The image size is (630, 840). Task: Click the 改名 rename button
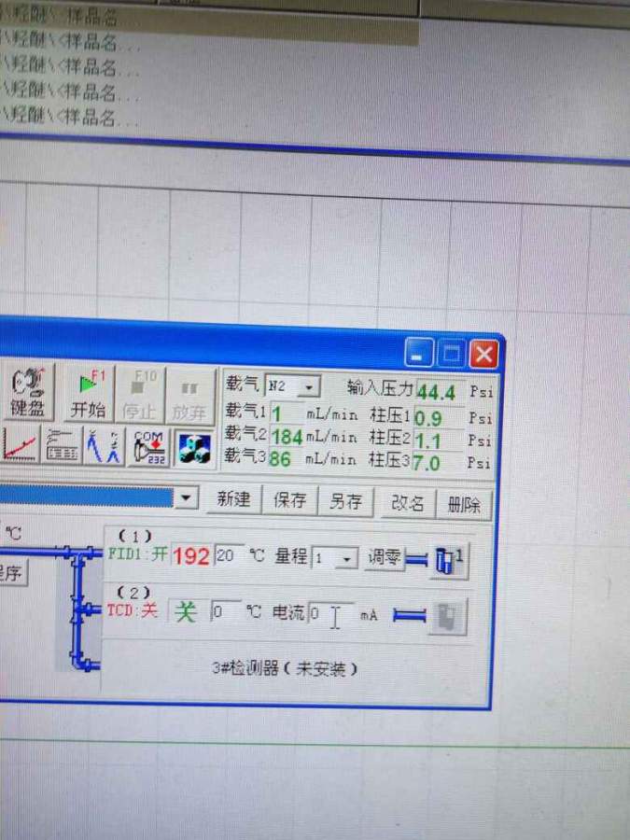[x=407, y=504]
